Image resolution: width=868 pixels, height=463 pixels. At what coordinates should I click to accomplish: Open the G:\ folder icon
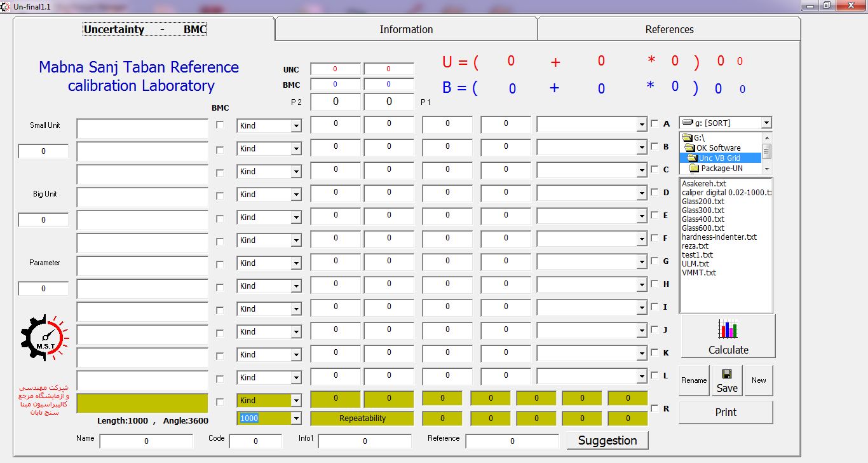[x=687, y=137]
